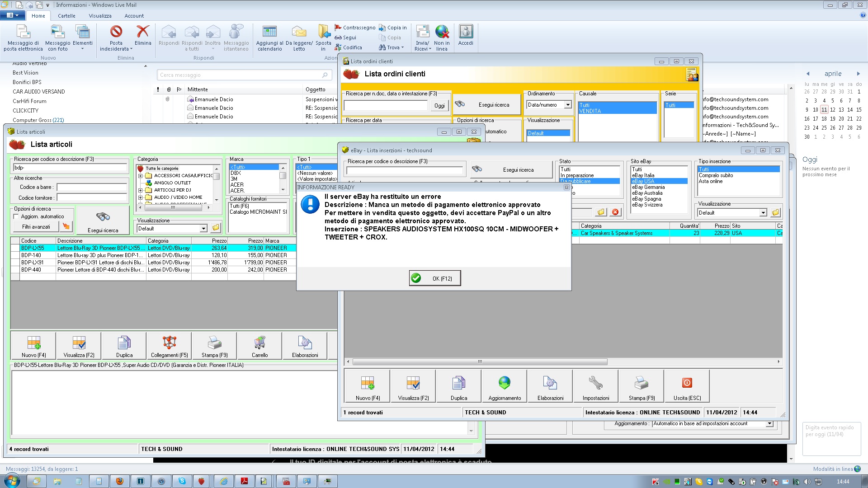Toggle Aggiorn. automatico checkbox in Lista articoli
This screenshot has height=488, width=868.
coord(16,216)
